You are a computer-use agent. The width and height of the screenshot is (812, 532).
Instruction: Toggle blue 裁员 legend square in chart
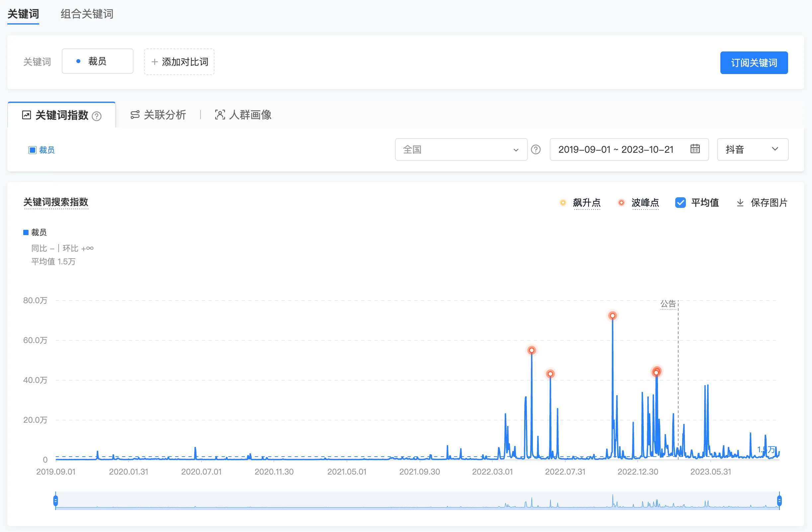tap(26, 232)
